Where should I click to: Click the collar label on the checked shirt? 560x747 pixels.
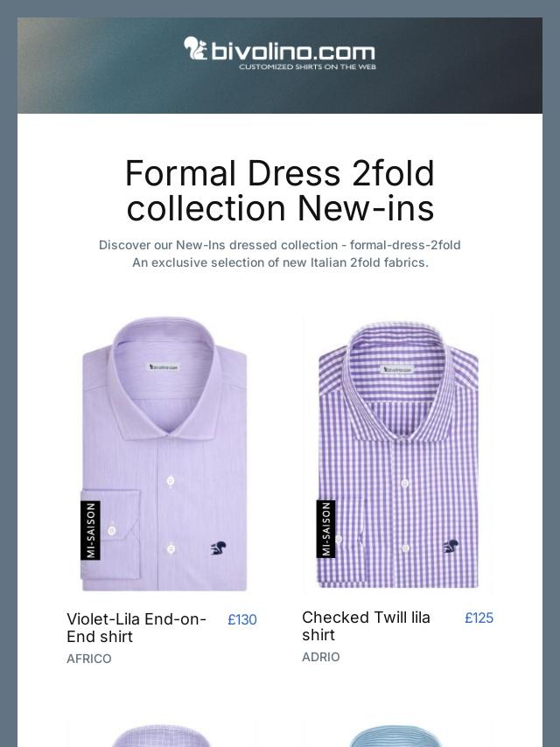tap(396, 369)
